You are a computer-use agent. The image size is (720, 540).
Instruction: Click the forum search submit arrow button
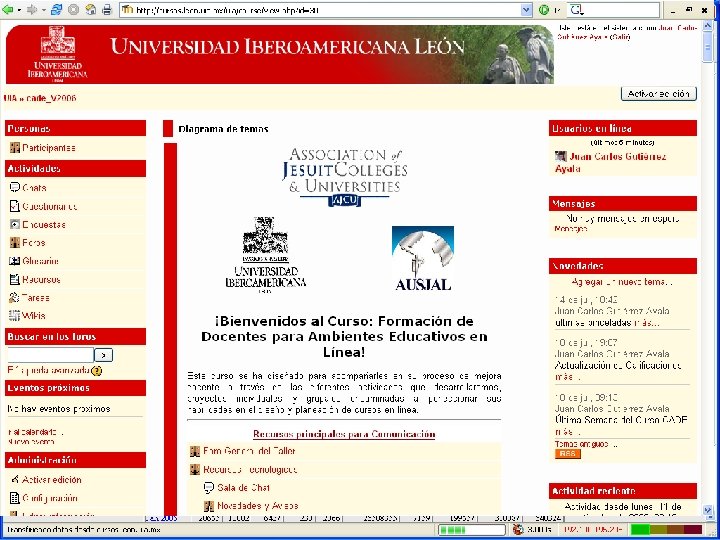coord(103,355)
